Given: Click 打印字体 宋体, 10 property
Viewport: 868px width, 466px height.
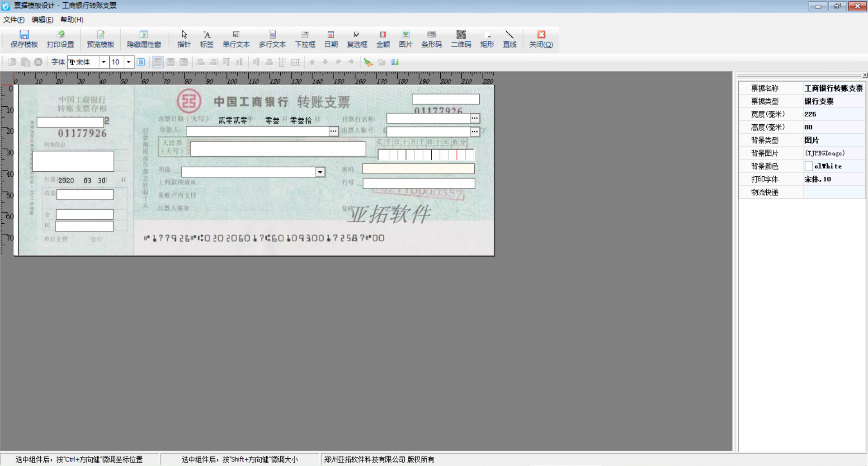Looking at the screenshot, I should click(834, 179).
